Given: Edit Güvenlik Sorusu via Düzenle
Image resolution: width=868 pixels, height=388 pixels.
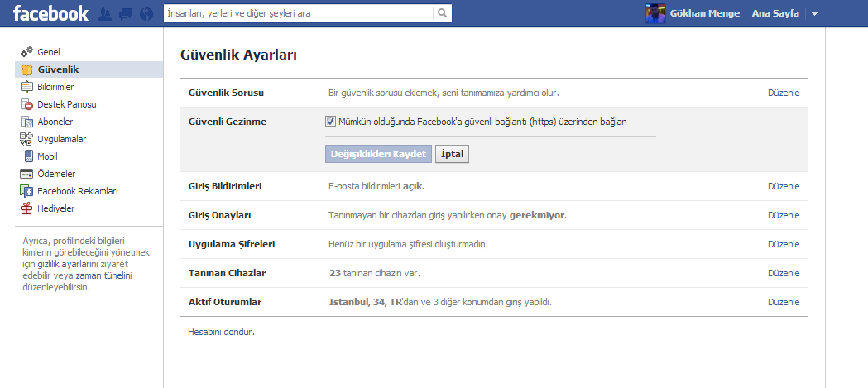Looking at the screenshot, I should click(784, 93).
